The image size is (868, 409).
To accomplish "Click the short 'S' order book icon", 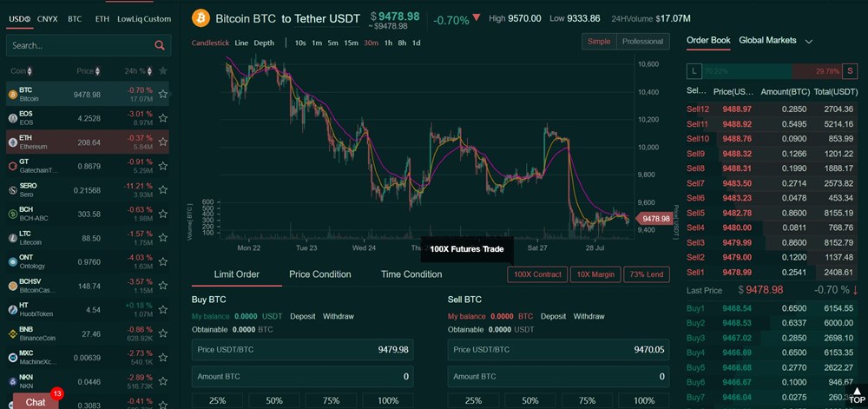I will [850, 70].
